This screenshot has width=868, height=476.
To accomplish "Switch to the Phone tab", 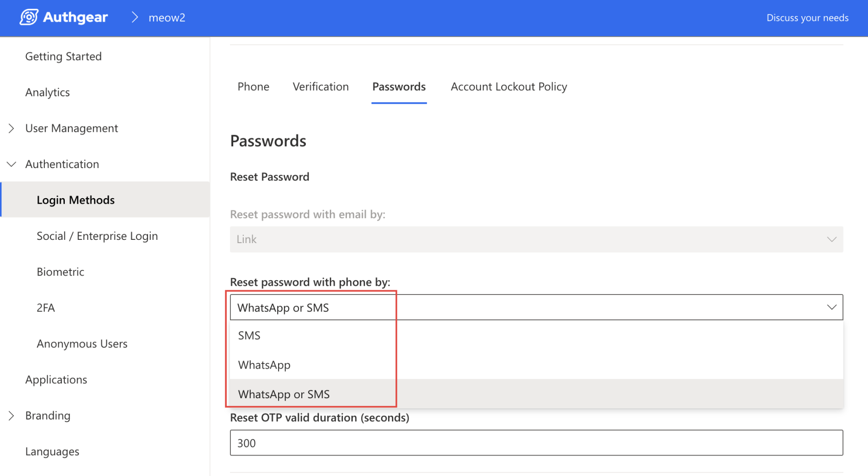I will coord(253,87).
